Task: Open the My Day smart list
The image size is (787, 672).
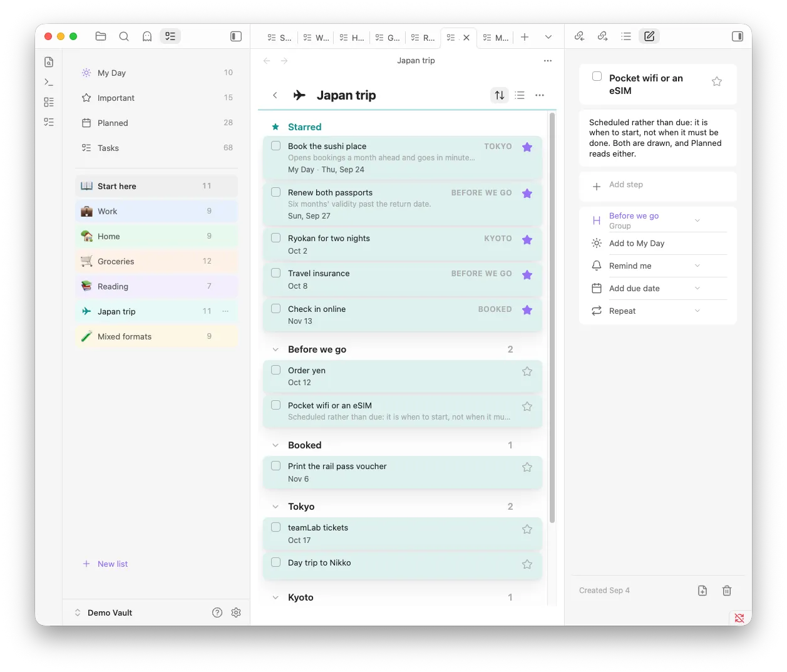Action: point(157,73)
